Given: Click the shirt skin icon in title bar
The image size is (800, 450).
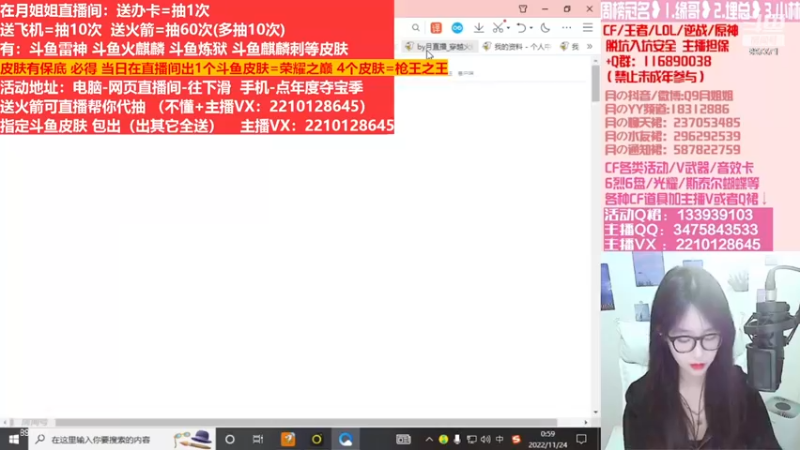Looking at the screenshot, I should [523, 9].
